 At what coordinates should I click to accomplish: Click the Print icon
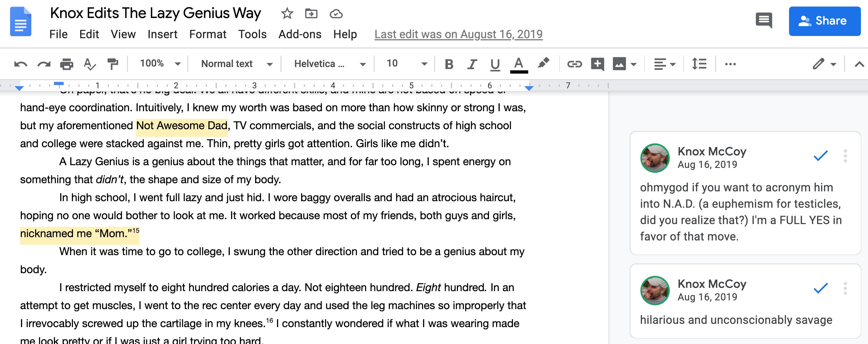66,64
